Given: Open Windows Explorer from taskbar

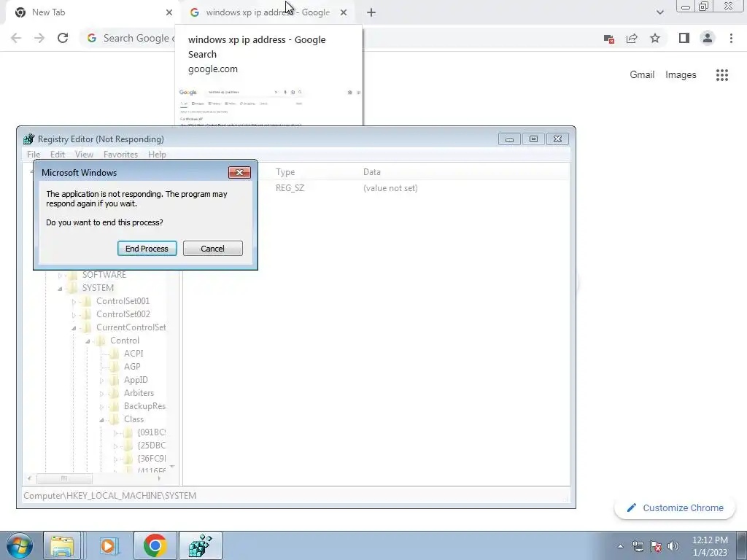Looking at the screenshot, I should 62,545.
